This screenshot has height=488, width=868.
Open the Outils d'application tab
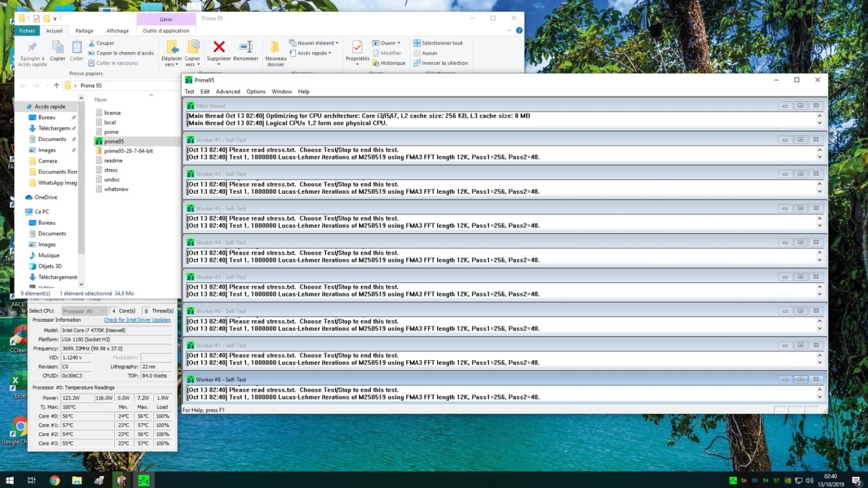pyautogui.click(x=166, y=31)
